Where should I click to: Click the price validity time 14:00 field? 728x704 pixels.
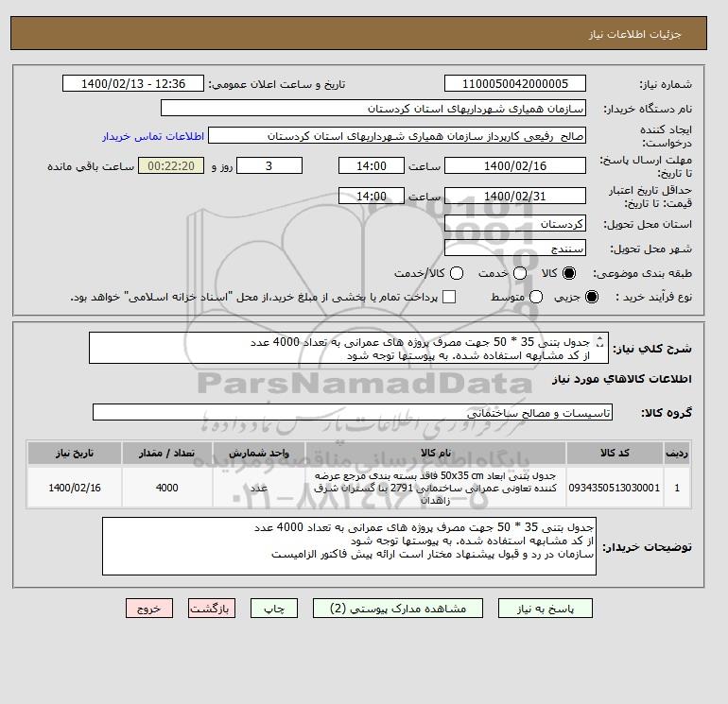(x=372, y=196)
